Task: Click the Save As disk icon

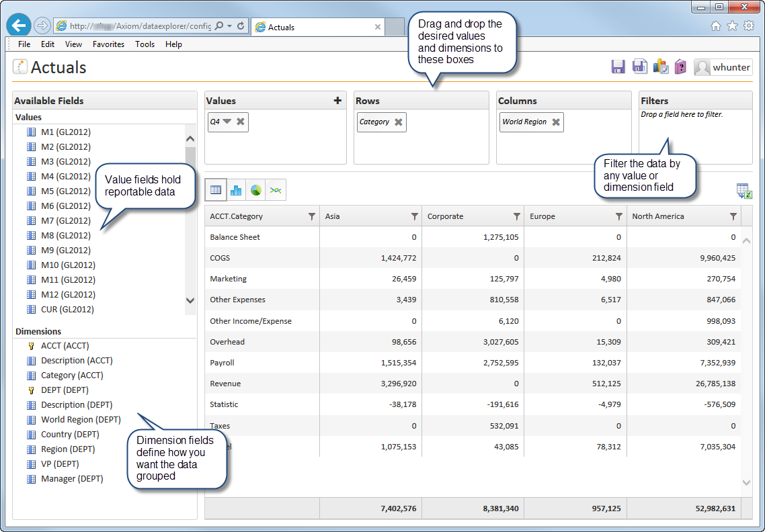Action: (x=639, y=66)
